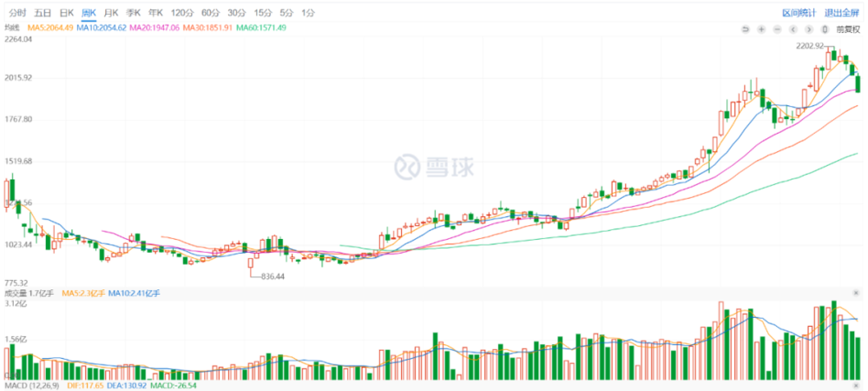Open 区间统计 range statistics

[x=799, y=12]
